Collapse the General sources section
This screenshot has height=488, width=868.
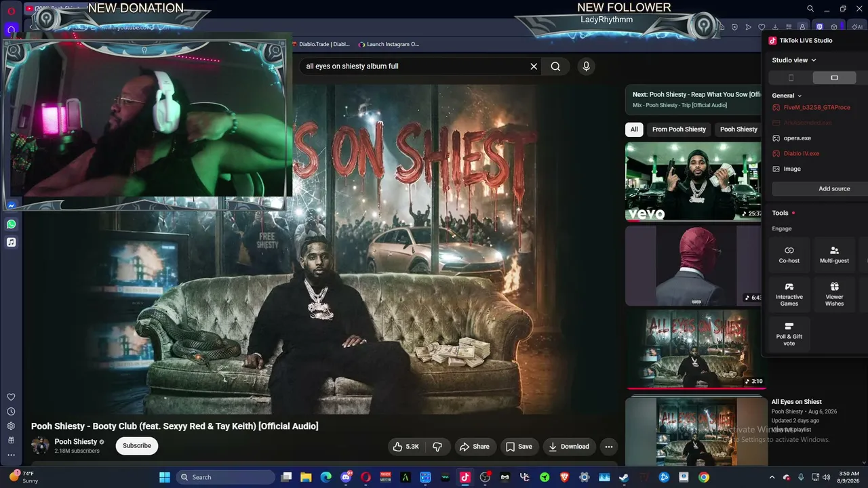[x=787, y=96]
